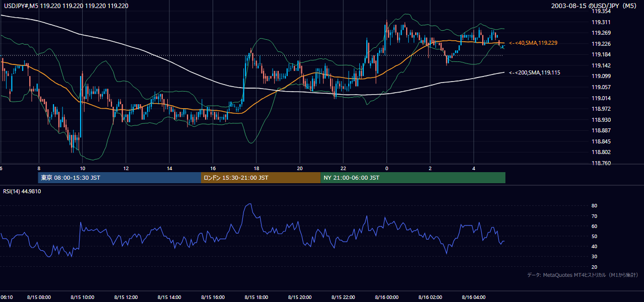The image size is (644, 302).
Task: Select the 8/15 18:00 date label
Action: 256,297
